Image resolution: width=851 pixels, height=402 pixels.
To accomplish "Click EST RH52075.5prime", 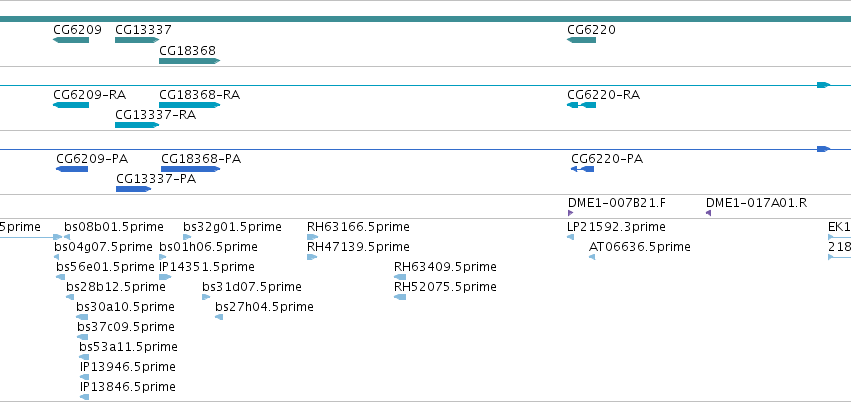I will (400, 297).
